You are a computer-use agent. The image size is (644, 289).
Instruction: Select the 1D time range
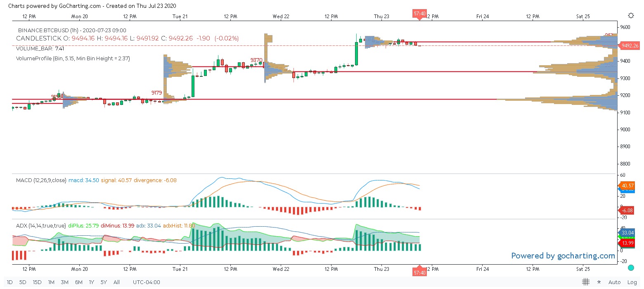[10, 282]
